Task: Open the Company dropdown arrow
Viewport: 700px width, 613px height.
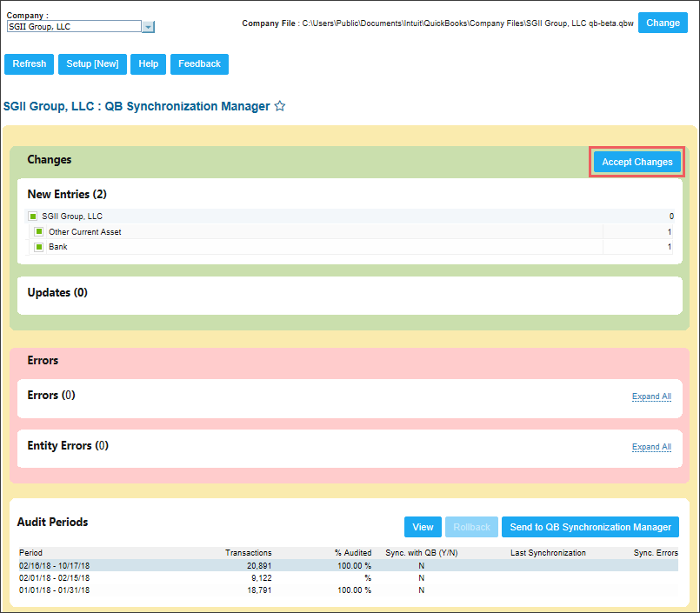Action: (x=148, y=27)
